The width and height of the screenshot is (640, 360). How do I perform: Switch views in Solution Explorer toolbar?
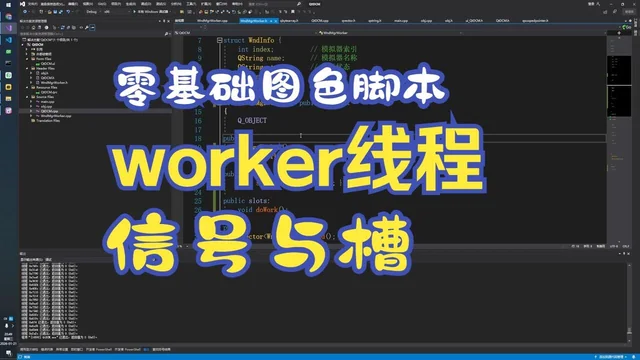pos(40,28)
